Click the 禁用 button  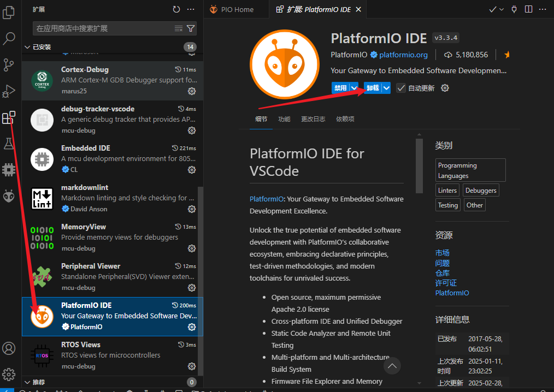340,88
